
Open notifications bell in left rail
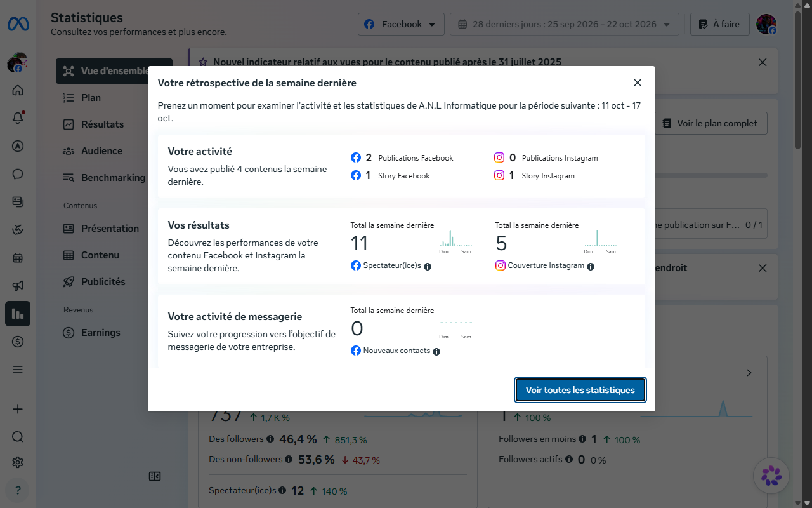pyautogui.click(x=18, y=118)
